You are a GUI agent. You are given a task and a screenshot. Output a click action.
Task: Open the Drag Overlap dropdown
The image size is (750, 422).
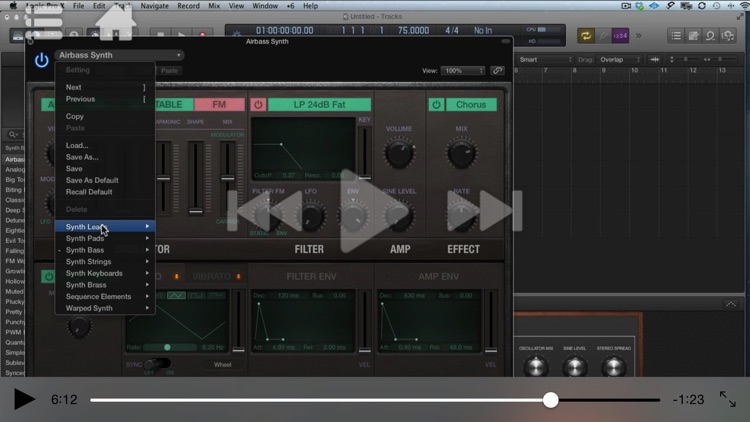(x=620, y=59)
